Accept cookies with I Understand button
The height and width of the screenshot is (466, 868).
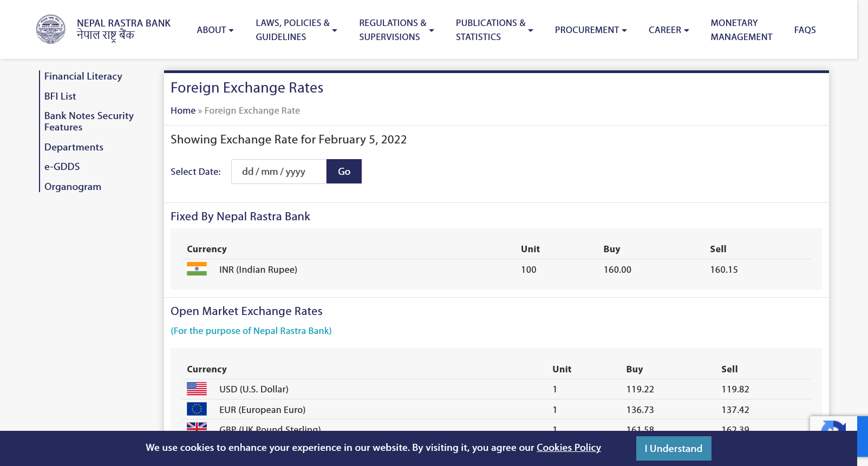click(x=673, y=448)
